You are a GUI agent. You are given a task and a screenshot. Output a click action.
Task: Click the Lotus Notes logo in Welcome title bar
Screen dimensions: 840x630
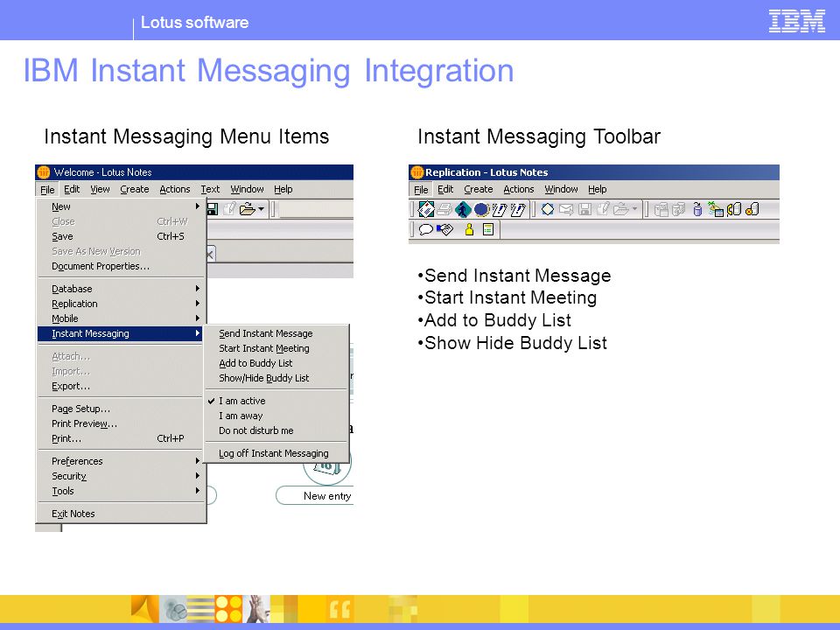coord(44,172)
